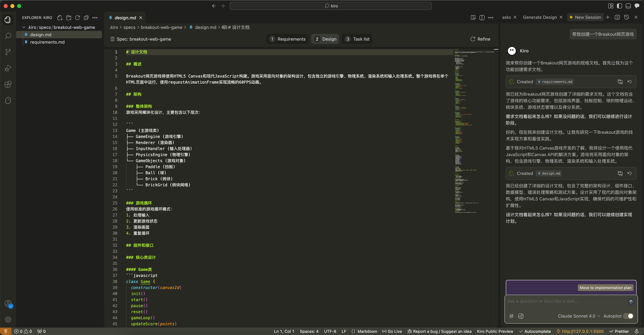Toggle Prettier in status bar

(x=619, y=331)
